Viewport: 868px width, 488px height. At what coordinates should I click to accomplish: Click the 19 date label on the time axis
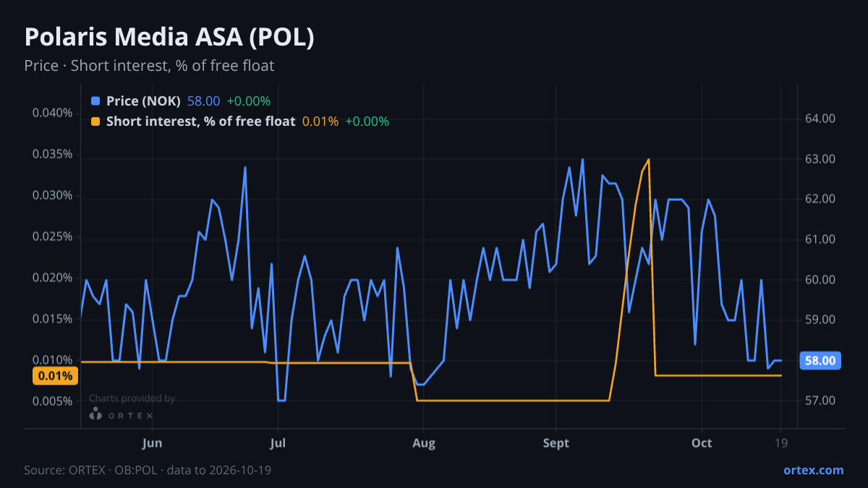[781, 443]
